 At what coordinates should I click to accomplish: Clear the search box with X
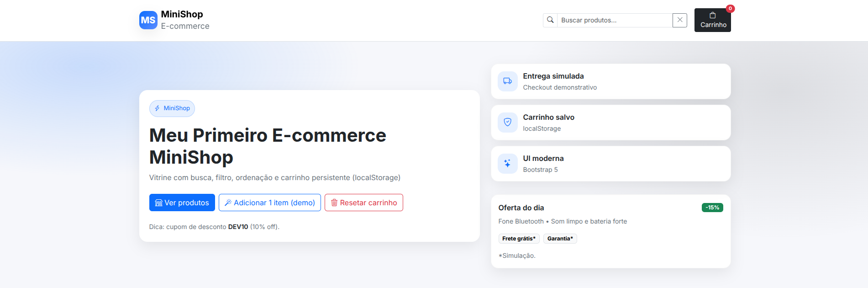click(x=680, y=20)
